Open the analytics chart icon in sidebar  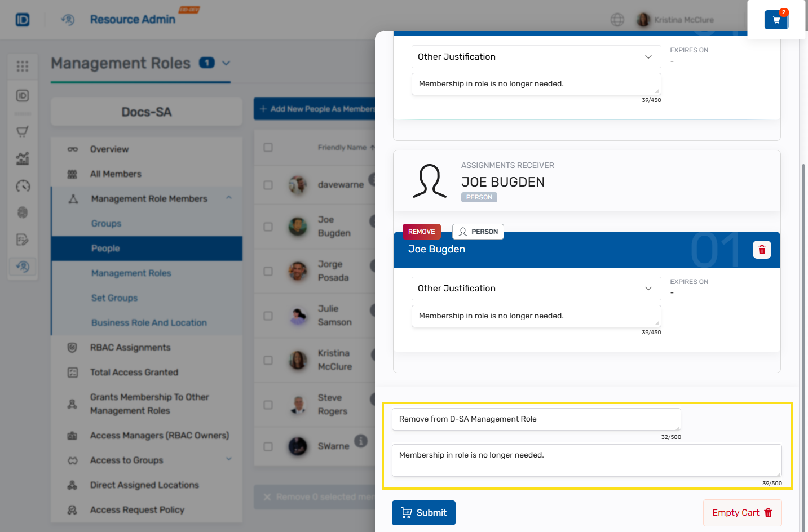click(x=23, y=158)
